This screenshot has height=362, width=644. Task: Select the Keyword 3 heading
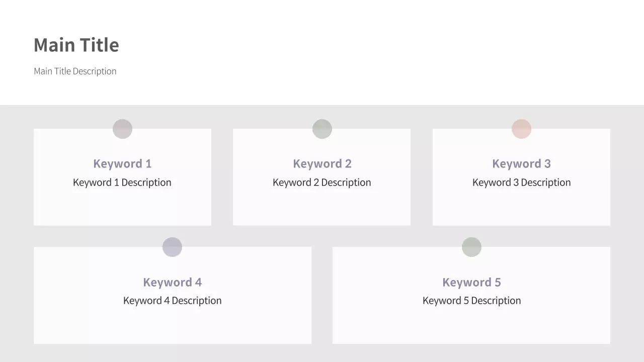(x=521, y=164)
